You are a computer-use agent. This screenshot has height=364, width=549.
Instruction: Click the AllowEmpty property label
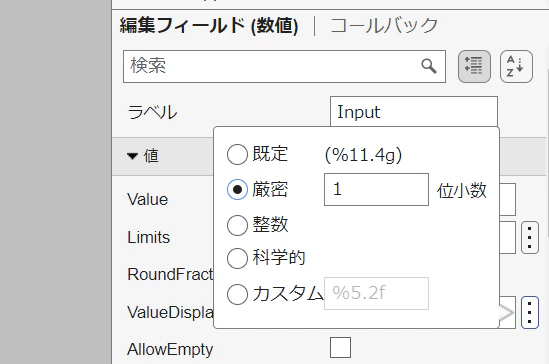click(x=170, y=349)
